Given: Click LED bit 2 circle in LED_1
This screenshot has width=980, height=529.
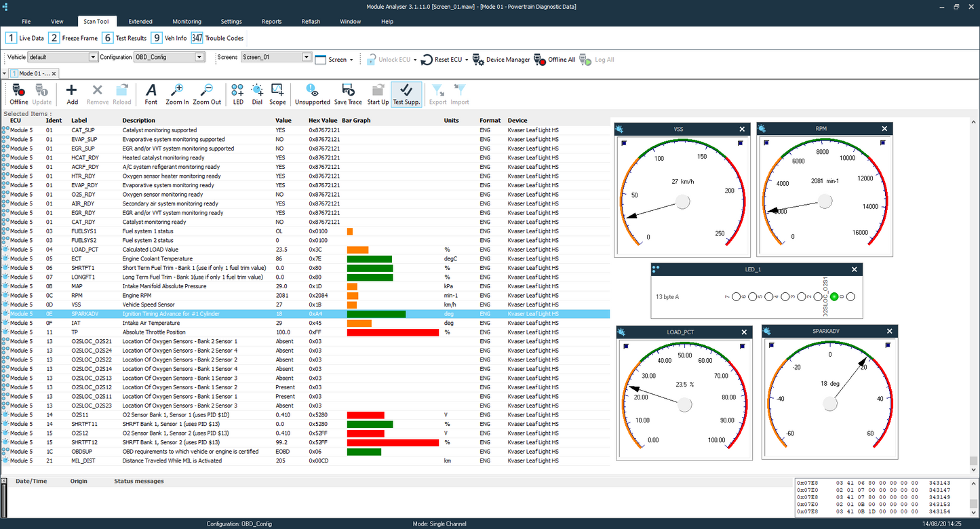Looking at the screenshot, I should click(818, 296).
